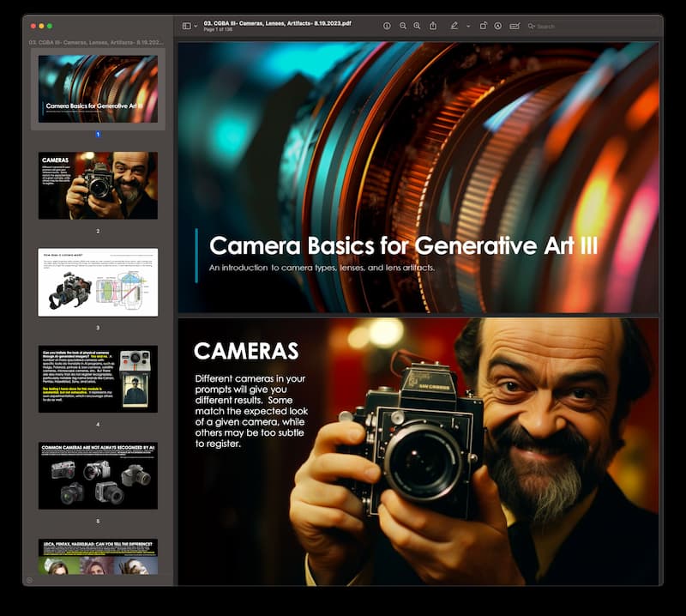Toggle the Markup toolbar icon
The image size is (686, 616).
(497, 27)
